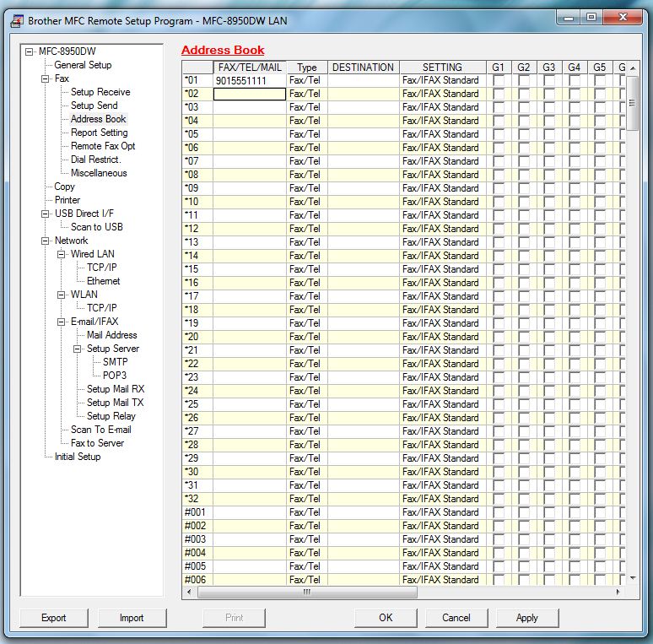Tick the G3 checkbox for entry *05

pos(549,134)
